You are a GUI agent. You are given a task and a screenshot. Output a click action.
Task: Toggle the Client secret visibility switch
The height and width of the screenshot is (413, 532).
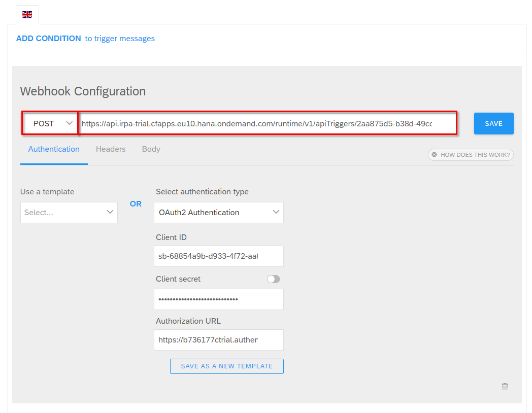coord(273,279)
